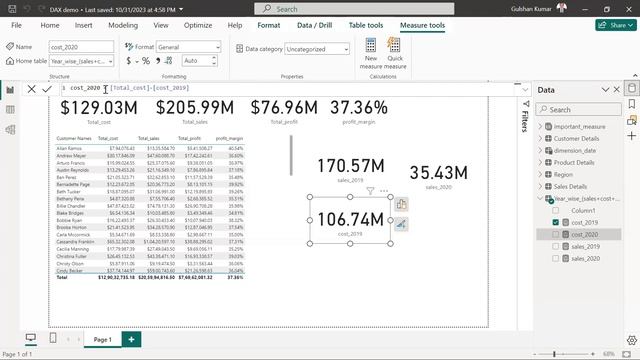Expand the Customer Details table
640x360 pixels.
point(540,138)
